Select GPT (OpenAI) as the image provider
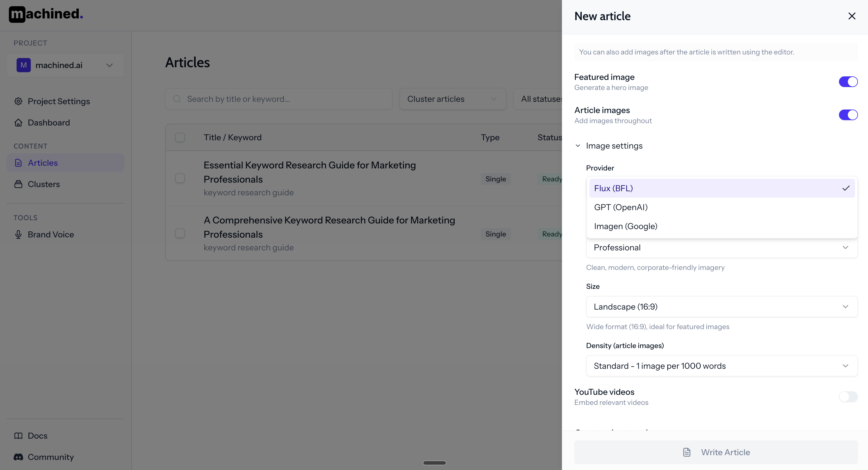 tap(621, 207)
